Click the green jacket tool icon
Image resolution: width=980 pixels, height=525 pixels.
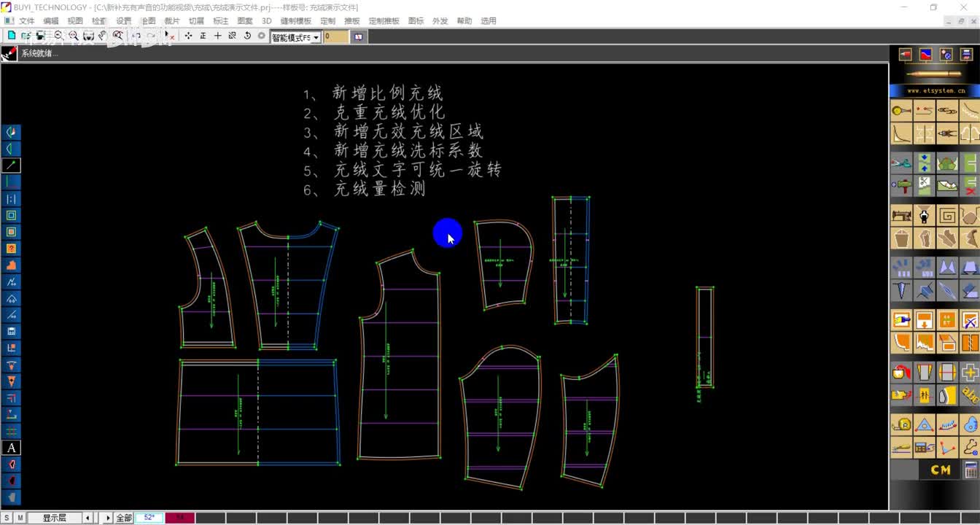coord(947,163)
